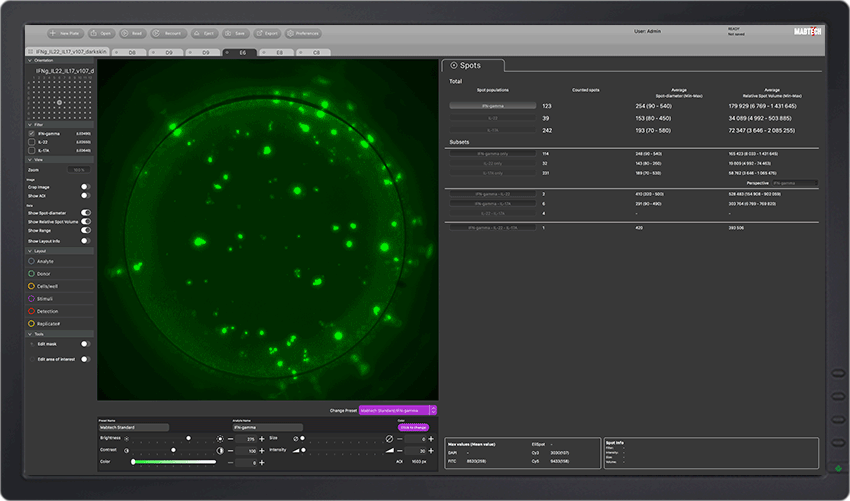Save results with the Save button
Screen dimensions: 850x501
tap(236, 33)
